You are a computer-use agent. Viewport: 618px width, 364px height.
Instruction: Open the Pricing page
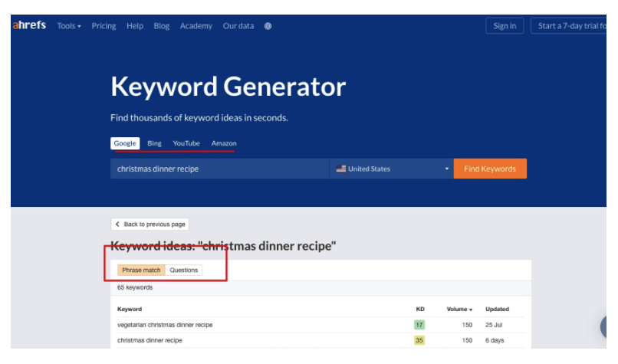[x=104, y=26]
